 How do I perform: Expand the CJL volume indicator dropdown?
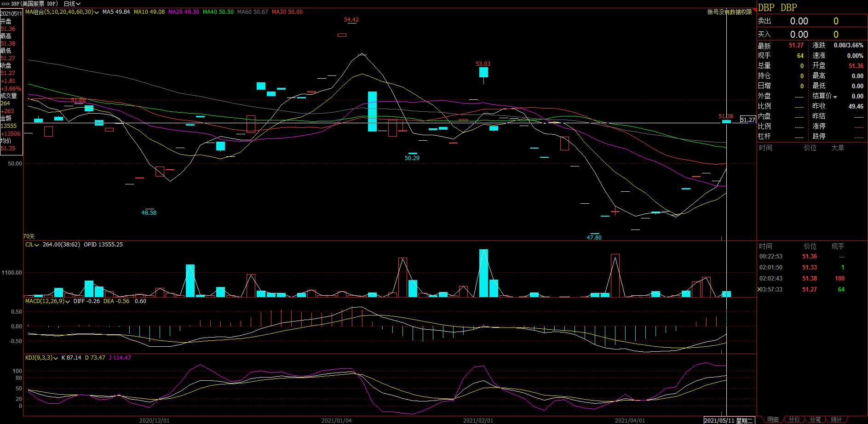32,245
